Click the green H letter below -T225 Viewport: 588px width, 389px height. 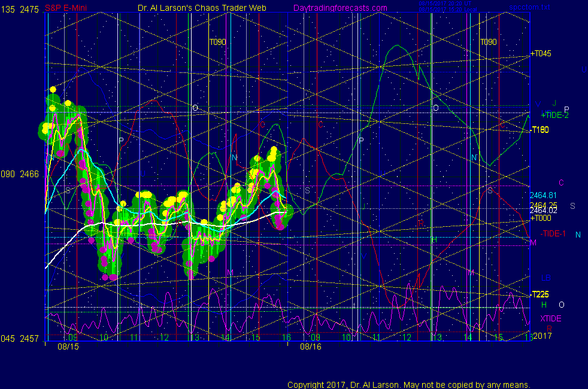pos(544,305)
